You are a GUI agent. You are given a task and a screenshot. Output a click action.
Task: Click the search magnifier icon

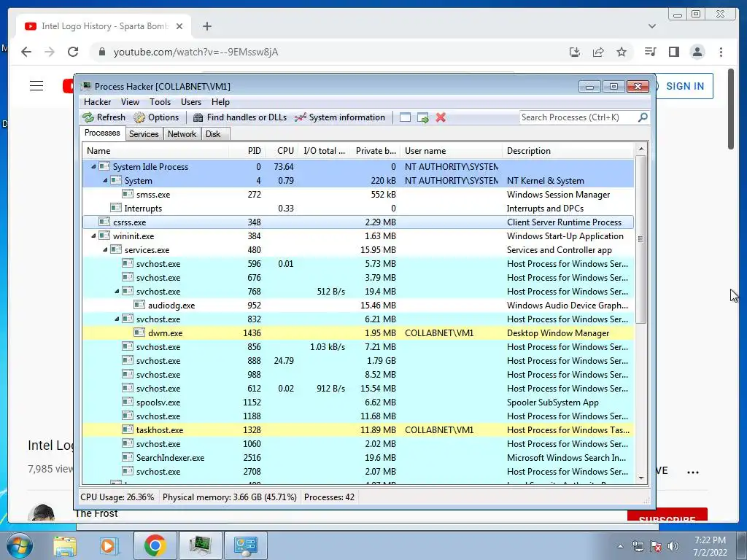click(643, 117)
